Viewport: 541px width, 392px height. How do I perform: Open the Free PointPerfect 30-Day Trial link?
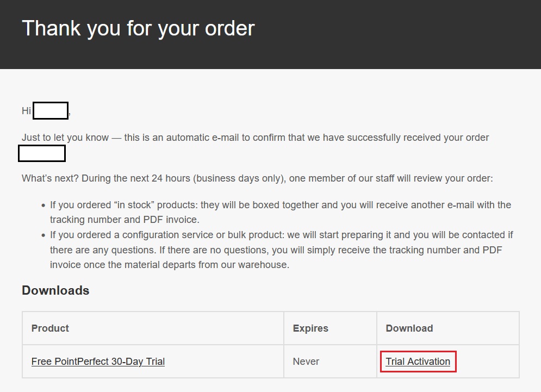pos(98,362)
